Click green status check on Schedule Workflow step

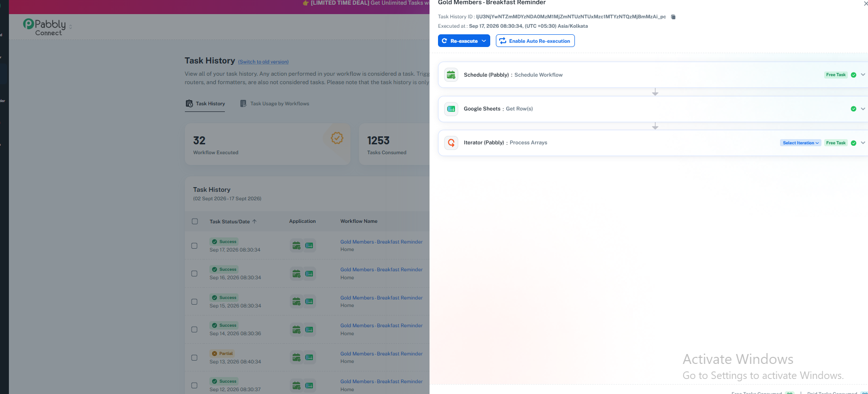[x=853, y=75]
